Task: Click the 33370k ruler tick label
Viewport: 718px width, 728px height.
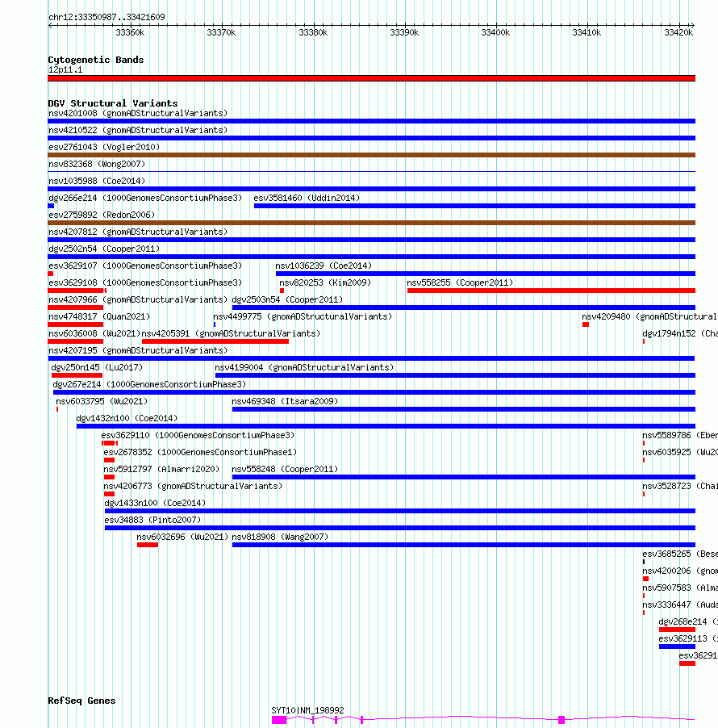Action: (221, 32)
